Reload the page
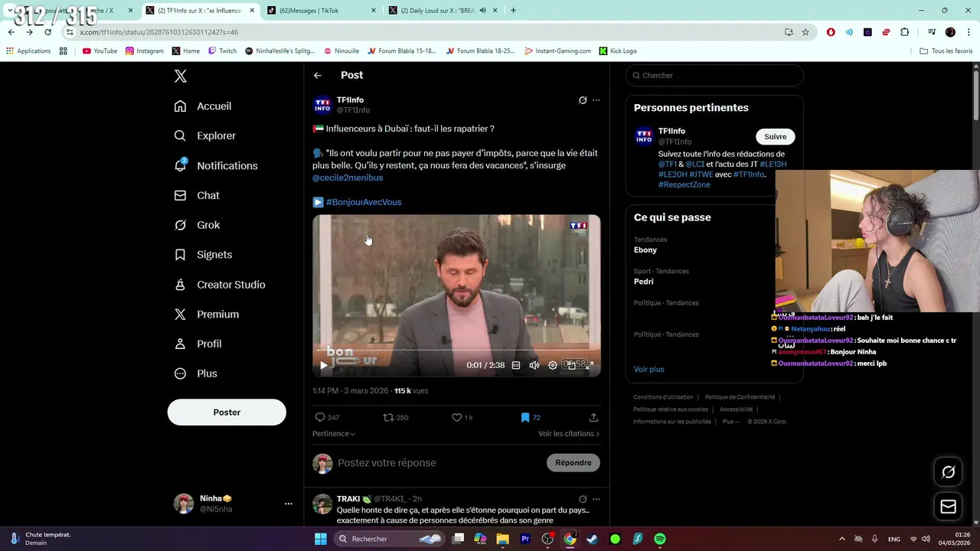This screenshot has height=551, width=980. pos(47,32)
